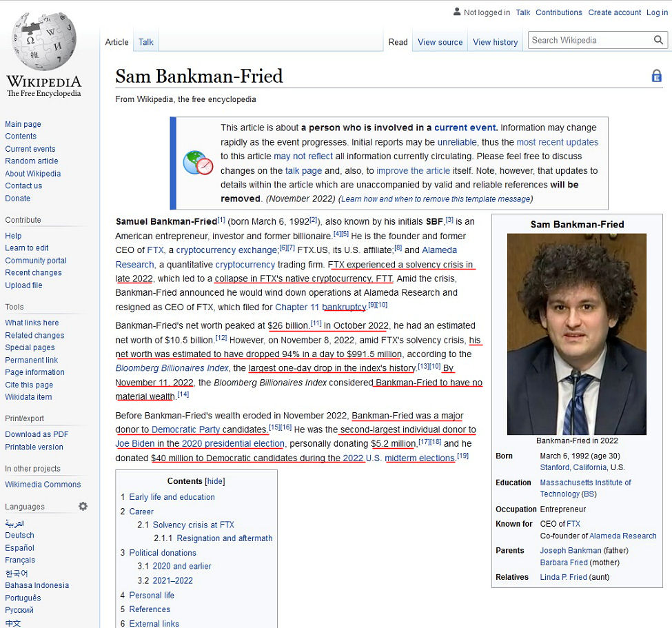Click citation reference [11]
Image resolution: width=672 pixels, height=628 pixels.
316,323
